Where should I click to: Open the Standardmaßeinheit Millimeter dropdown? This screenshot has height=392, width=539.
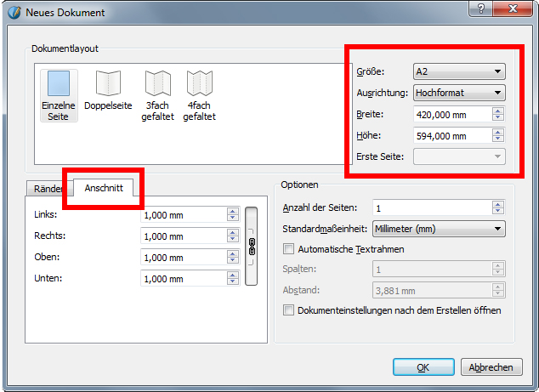click(440, 229)
